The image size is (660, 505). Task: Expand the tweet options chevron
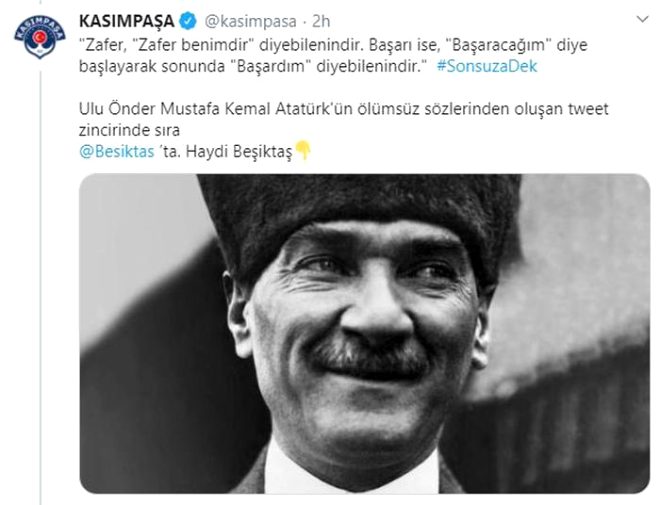point(643,19)
